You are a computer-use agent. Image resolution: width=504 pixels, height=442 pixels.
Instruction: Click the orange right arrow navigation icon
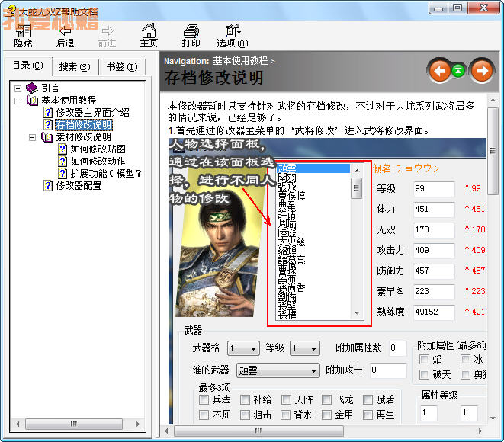(481, 72)
